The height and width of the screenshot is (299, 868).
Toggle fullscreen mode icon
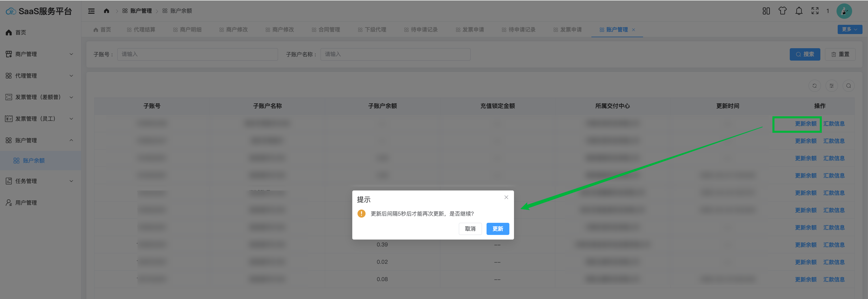(815, 11)
